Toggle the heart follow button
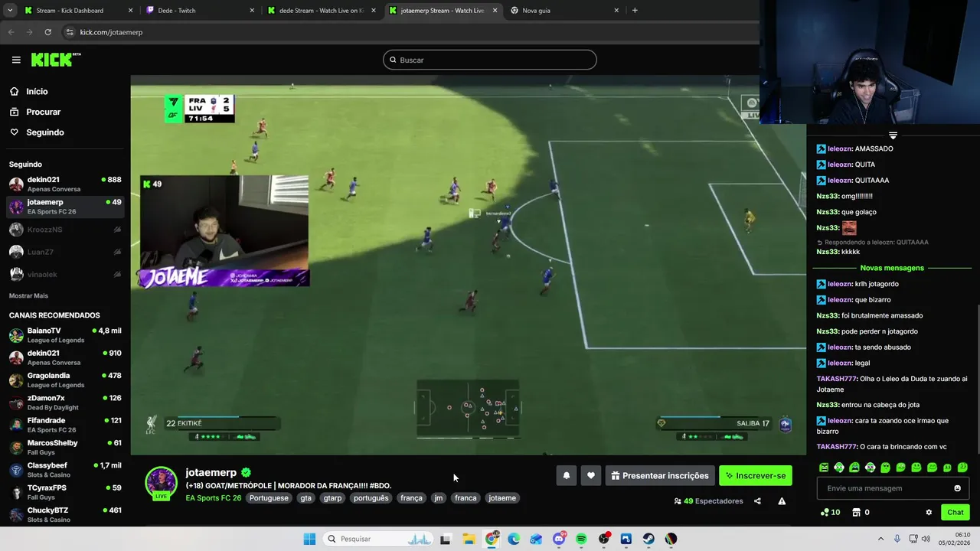This screenshot has height=551, width=980. tap(590, 475)
